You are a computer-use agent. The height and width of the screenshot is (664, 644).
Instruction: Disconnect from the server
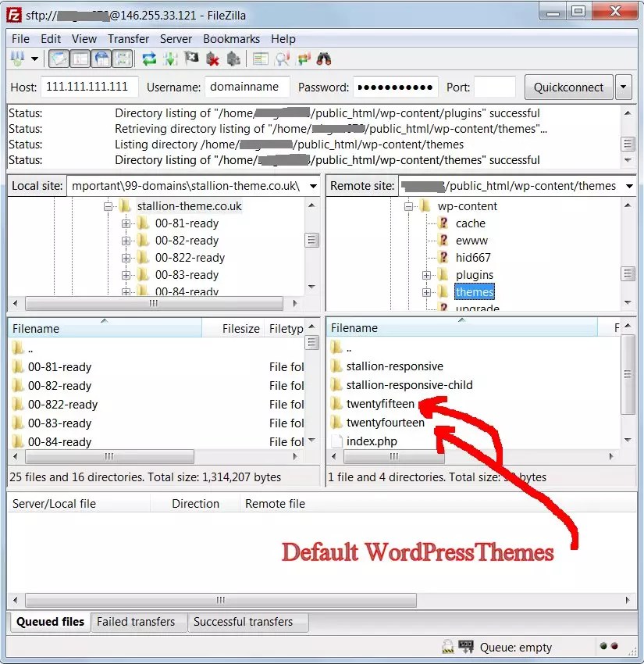click(212, 58)
